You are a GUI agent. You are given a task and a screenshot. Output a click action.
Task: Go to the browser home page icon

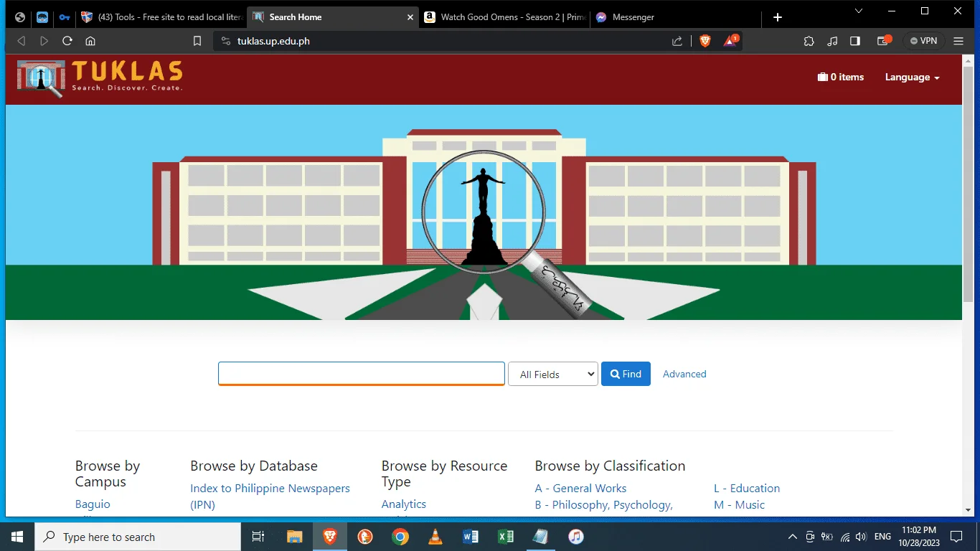click(90, 41)
